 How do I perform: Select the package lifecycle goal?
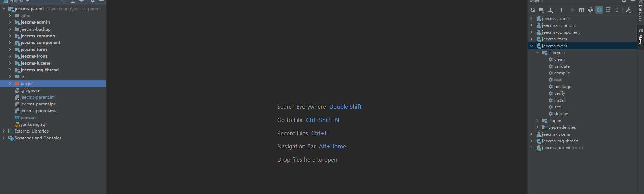click(x=563, y=87)
